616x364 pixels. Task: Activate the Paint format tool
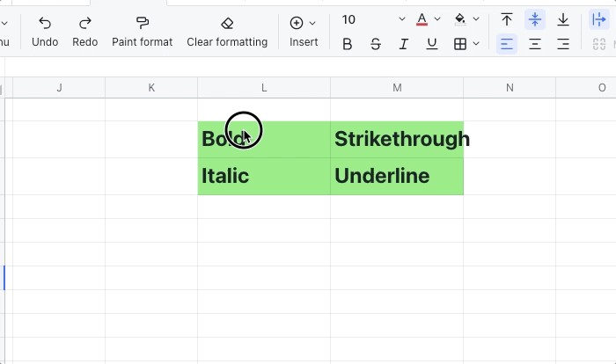pyautogui.click(x=142, y=31)
